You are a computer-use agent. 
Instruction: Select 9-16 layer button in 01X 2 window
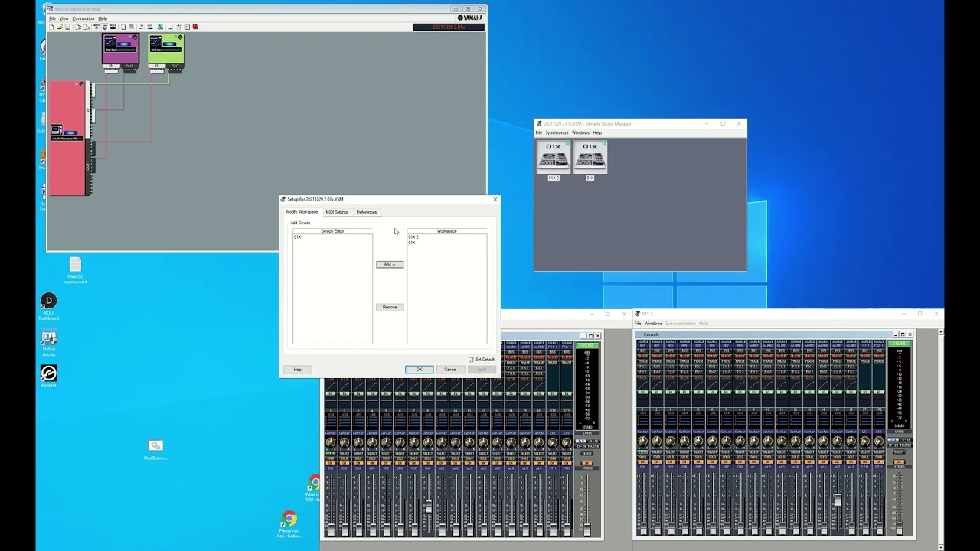coord(905,439)
